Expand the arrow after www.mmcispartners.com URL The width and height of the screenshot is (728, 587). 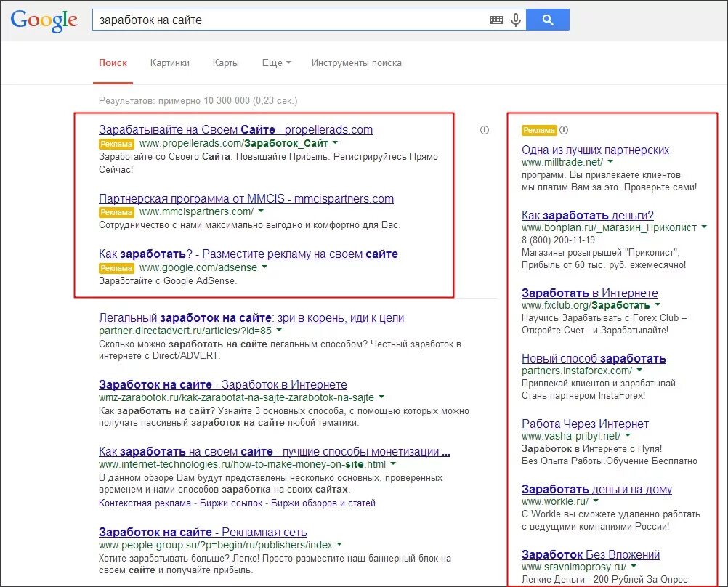(261, 211)
